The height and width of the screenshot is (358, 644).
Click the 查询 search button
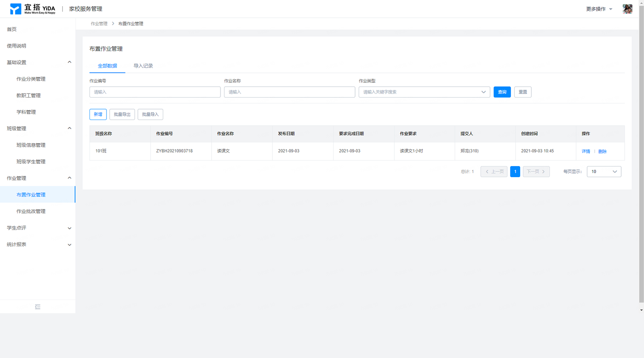(502, 92)
